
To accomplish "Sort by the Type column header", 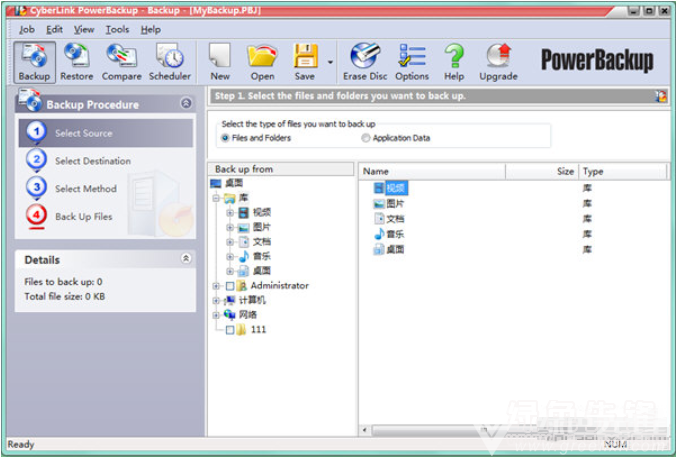I will click(623, 171).
